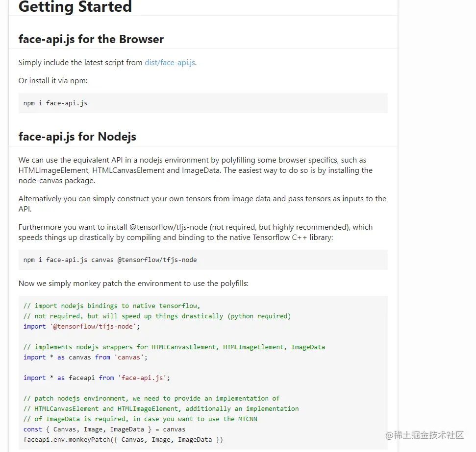Click the Getting Started heading
476x452 pixels.
(75, 7)
